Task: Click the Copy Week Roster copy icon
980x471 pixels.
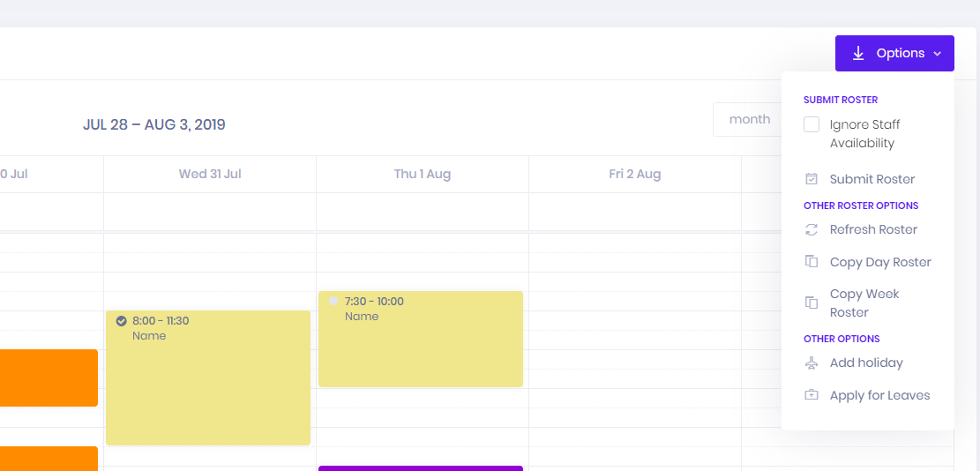Action: 812,303
